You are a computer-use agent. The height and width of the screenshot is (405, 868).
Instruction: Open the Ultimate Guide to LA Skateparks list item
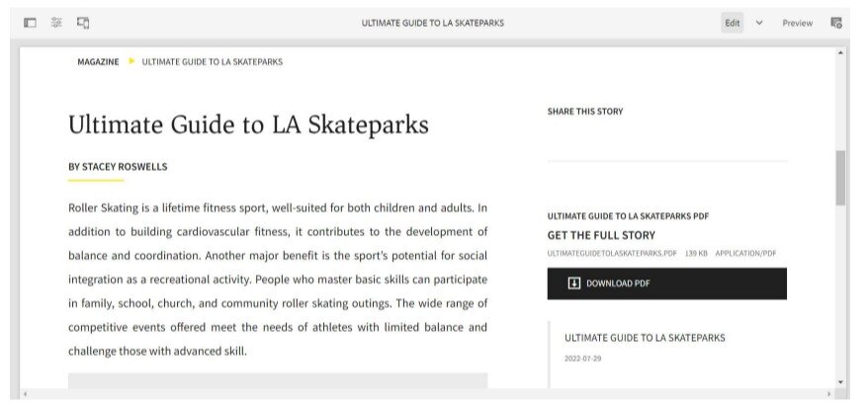pos(645,338)
